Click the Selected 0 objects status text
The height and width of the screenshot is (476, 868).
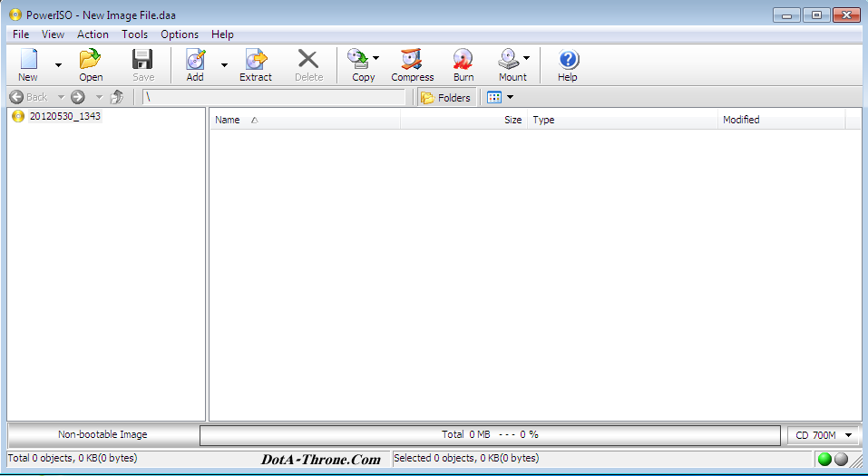(466, 458)
